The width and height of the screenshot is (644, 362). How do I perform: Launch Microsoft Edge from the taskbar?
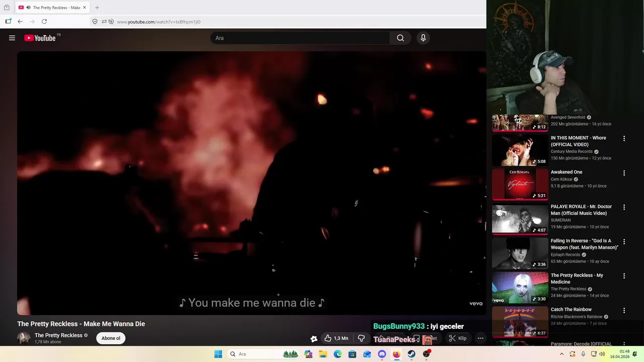[338, 354]
